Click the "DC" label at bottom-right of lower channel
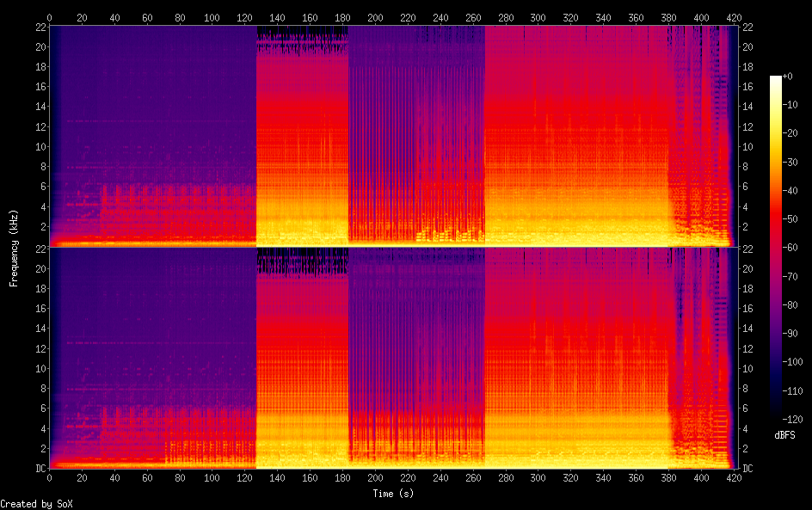Screen dimensions: 812x510 747,469
